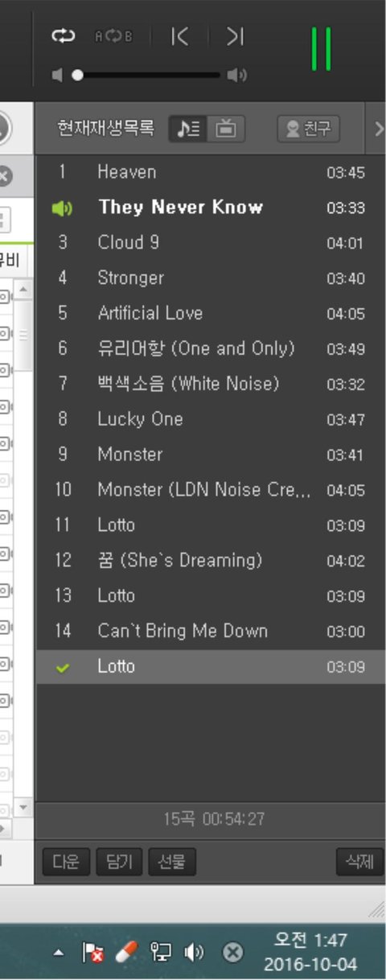Click the down arrow on left scrollbar

click(23, 807)
